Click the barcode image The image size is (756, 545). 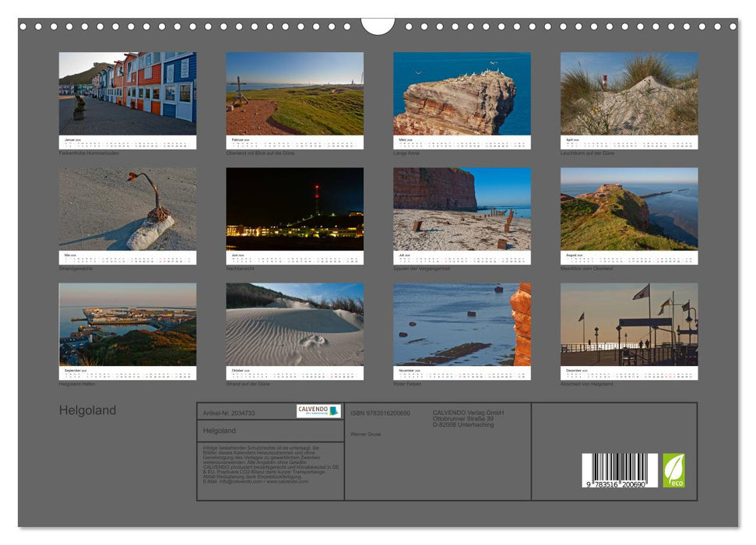coord(619,470)
